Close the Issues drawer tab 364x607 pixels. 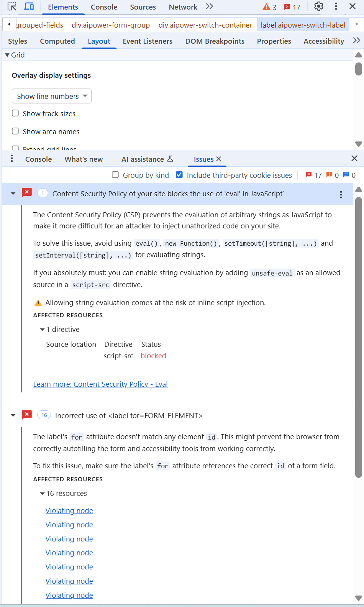pos(219,159)
